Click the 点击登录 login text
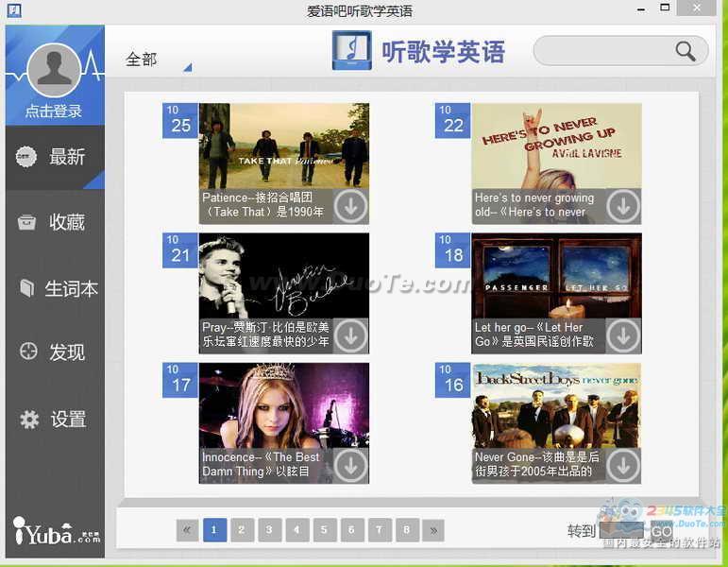The width and height of the screenshot is (728, 567). coord(54,112)
